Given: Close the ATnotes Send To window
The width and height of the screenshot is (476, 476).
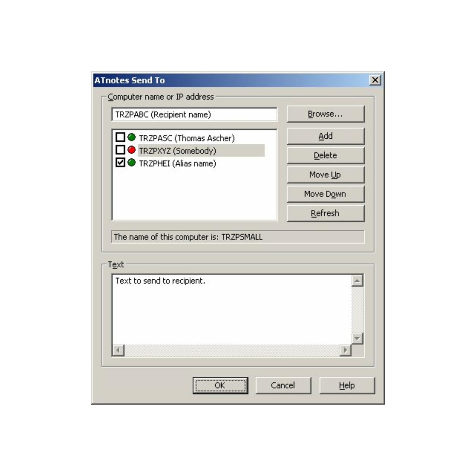Looking at the screenshot, I should pos(375,80).
